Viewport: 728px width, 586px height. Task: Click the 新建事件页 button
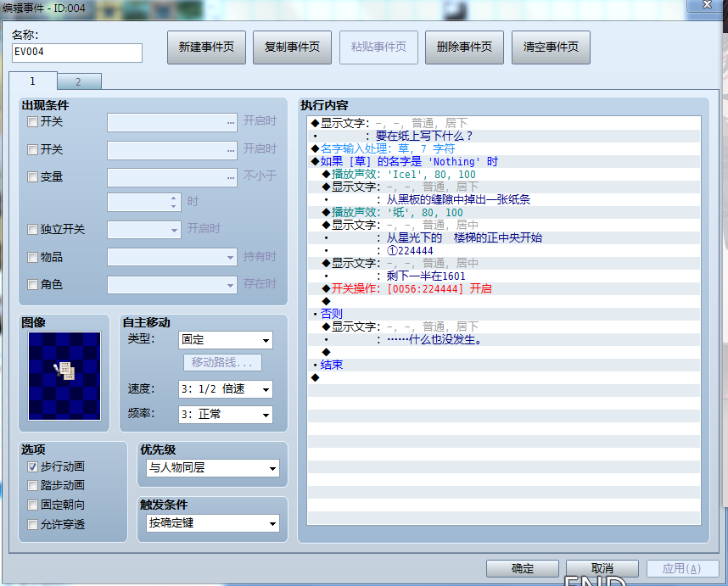coord(206,47)
